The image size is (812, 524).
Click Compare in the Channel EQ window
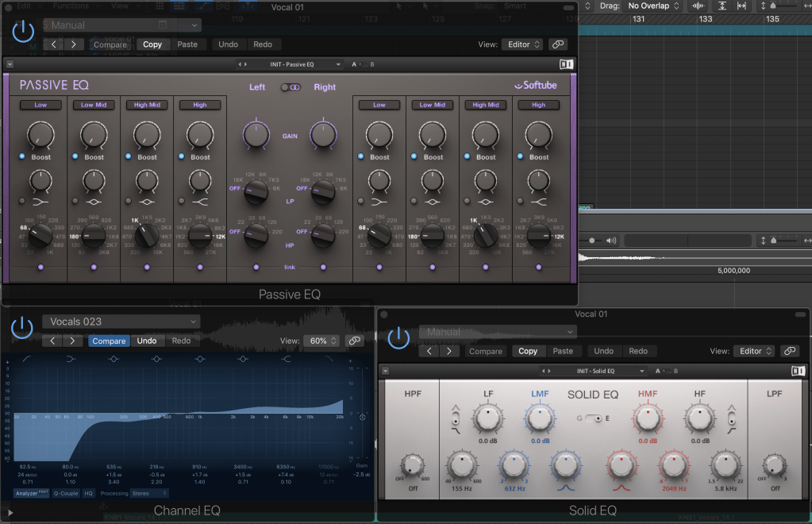tap(110, 341)
